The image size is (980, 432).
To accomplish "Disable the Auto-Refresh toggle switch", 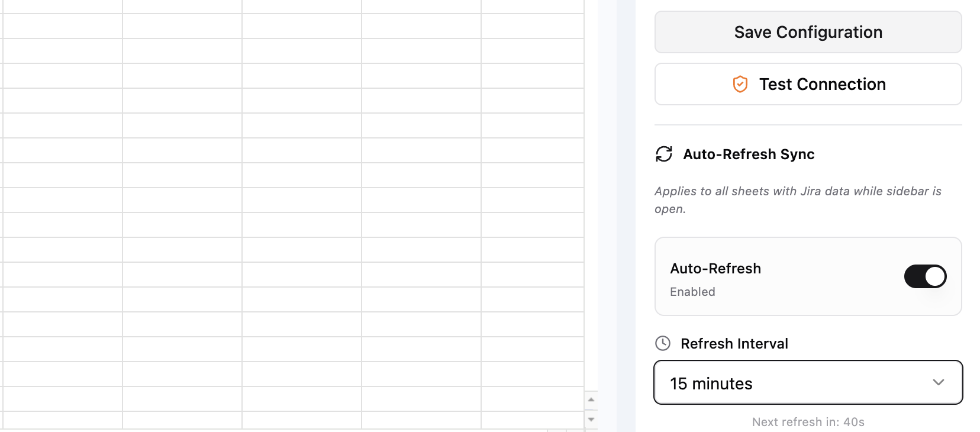I will pos(924,276).
